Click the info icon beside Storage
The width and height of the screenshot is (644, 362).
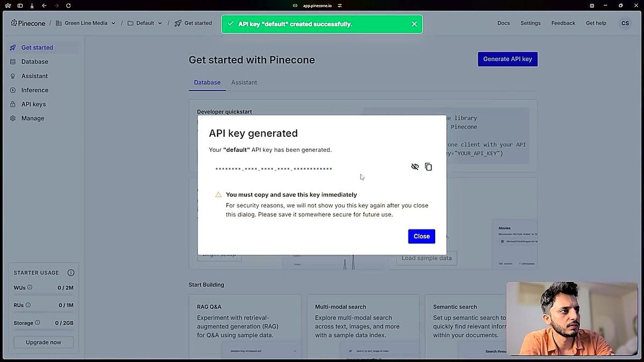37,323
